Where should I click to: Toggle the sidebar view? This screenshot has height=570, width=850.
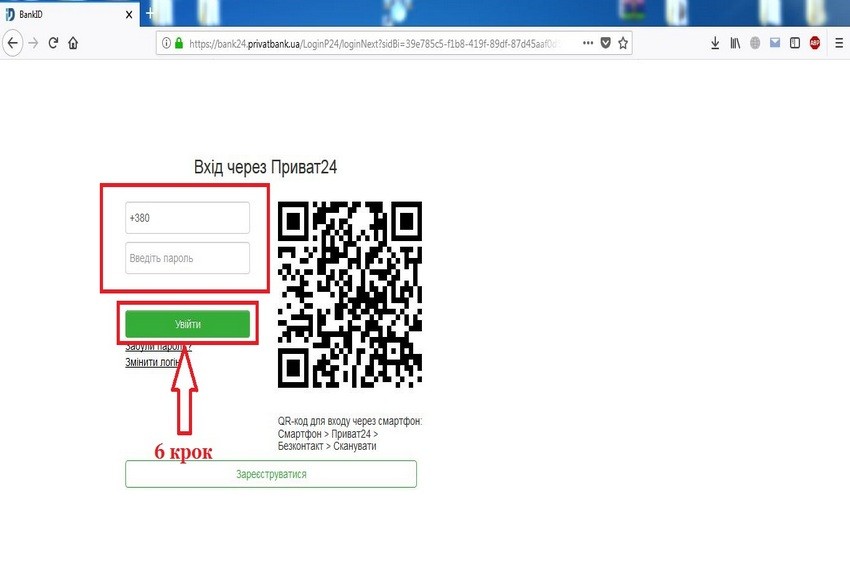tap(795, 43)
